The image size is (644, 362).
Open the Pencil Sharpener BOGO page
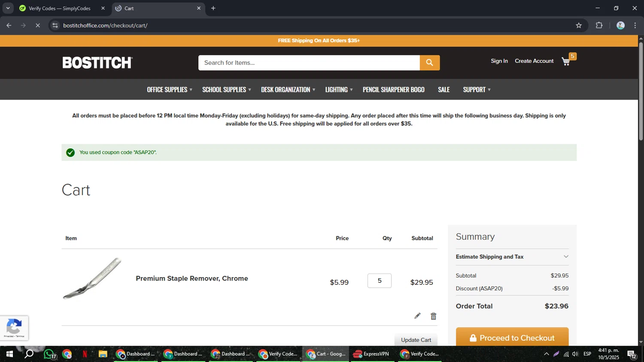coord(394,90)
